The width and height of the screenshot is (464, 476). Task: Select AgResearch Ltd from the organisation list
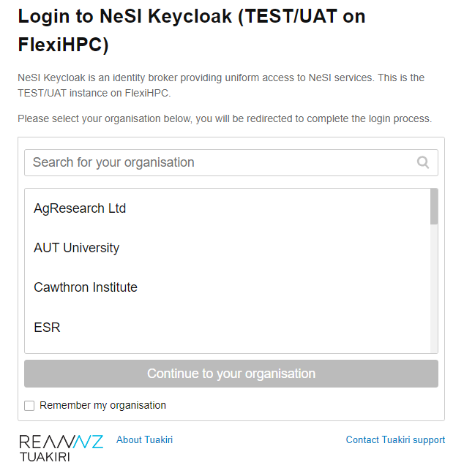[80, 208]
